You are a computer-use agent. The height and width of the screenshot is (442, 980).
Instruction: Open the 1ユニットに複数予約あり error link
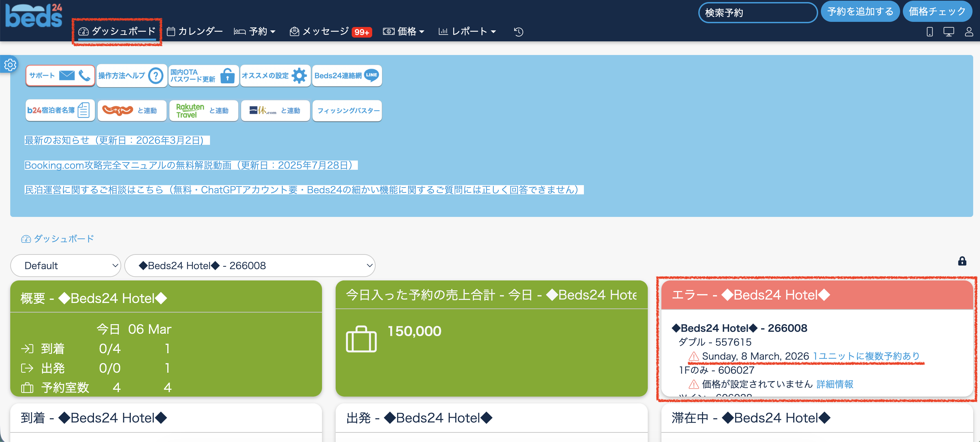[866, 356]
